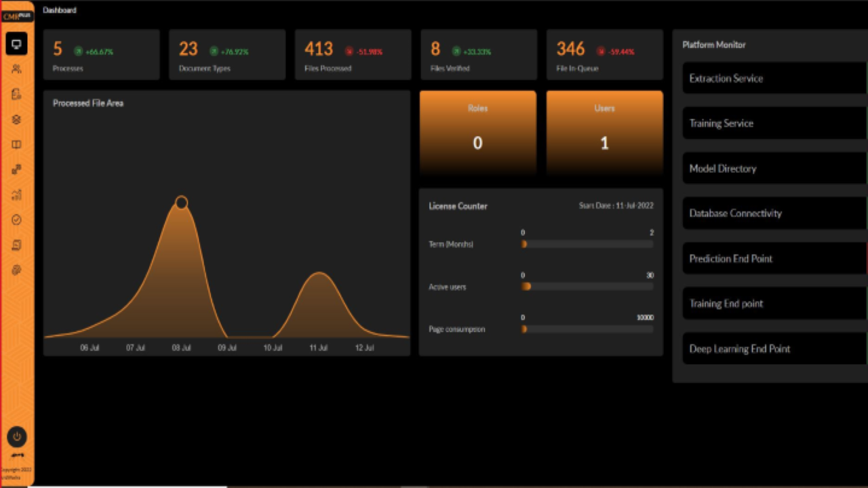Select the open book icon in sidebar

coord(17,144)
